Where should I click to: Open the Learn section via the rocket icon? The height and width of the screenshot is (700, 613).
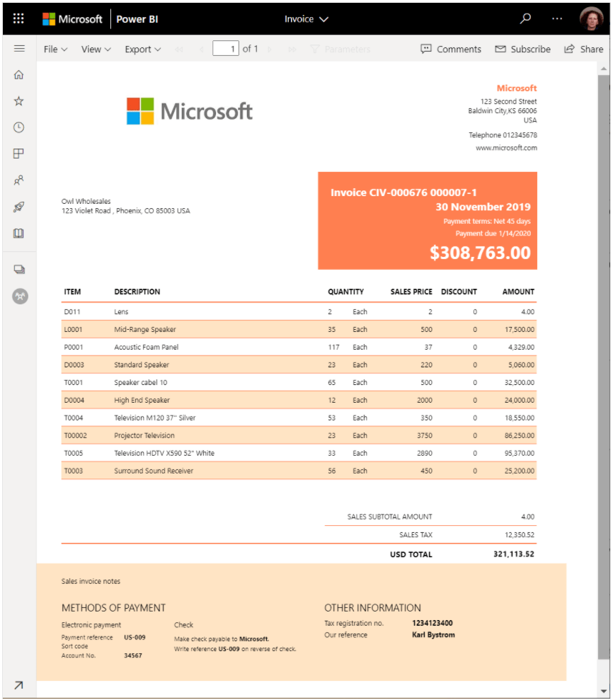19,206
